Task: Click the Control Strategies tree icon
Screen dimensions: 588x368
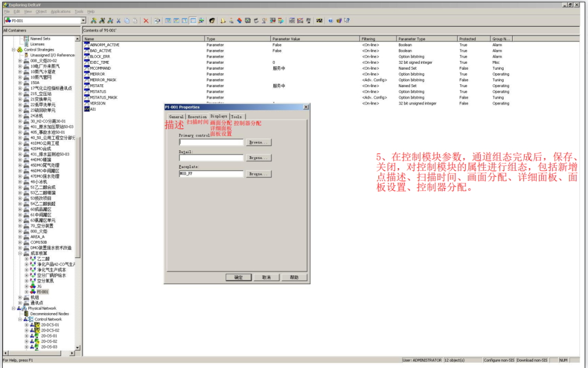Action: 20,50
